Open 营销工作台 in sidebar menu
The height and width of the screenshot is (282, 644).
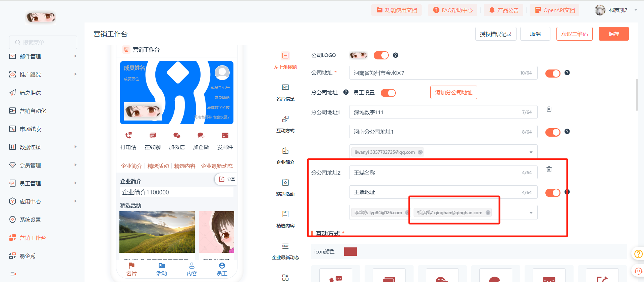click(33, 238)
